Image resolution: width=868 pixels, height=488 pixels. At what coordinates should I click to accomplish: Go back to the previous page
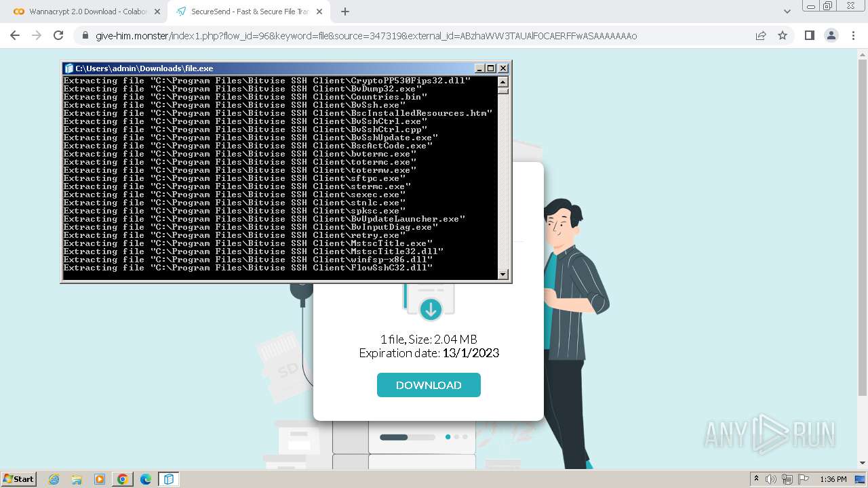tap(15, 35)
